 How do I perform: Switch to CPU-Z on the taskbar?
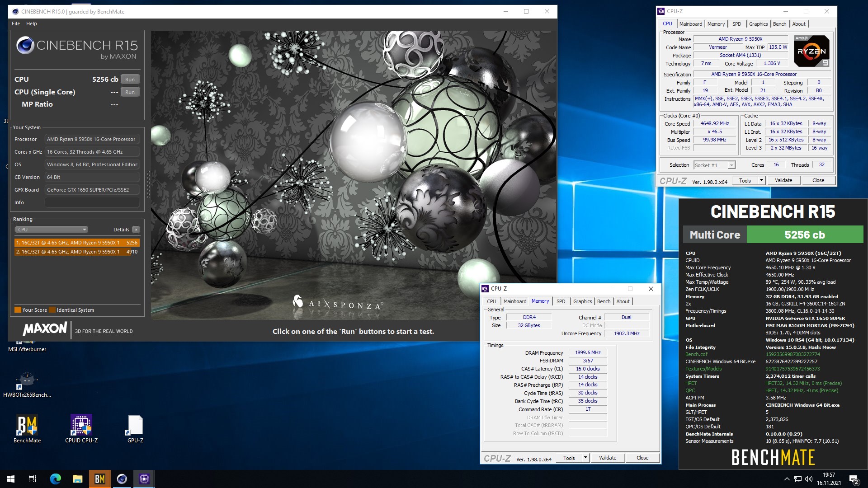(x=144, y=479)
